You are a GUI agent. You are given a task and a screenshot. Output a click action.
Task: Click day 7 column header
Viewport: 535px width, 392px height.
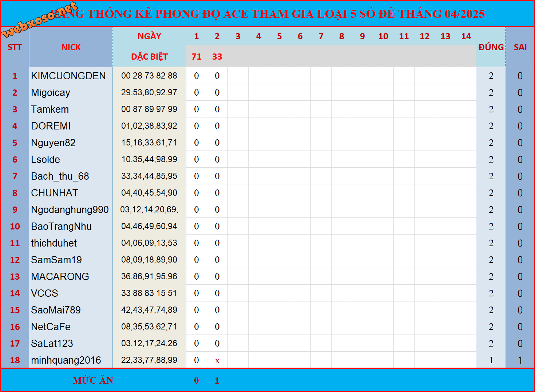pos(321,36)
